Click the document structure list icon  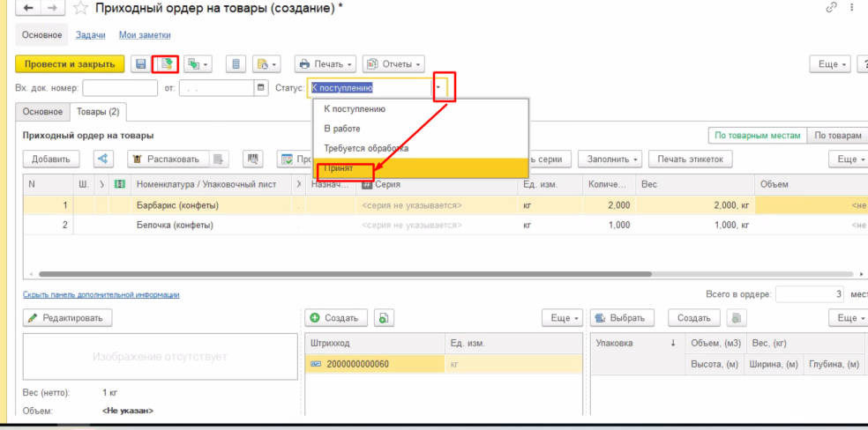point(235,64)
